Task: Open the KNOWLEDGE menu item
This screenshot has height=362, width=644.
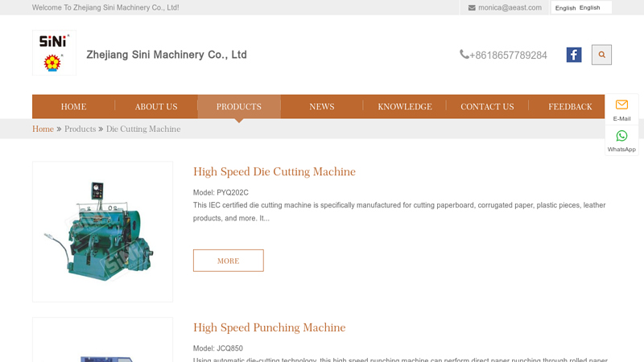Action: coord(405,107)
